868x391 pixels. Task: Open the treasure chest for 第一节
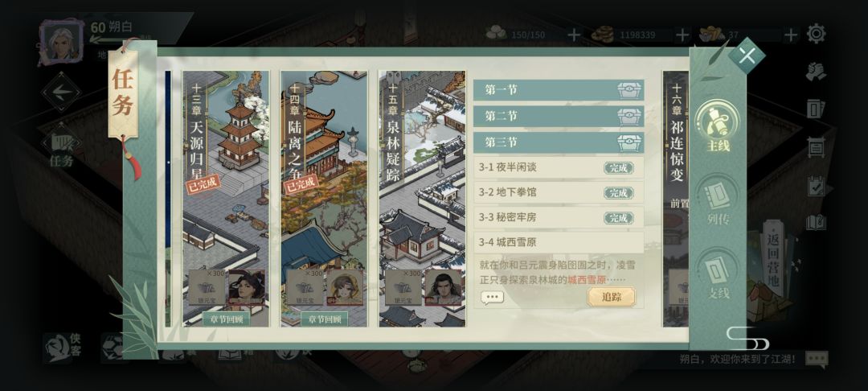pyautogui.click(x=630, y=90)
